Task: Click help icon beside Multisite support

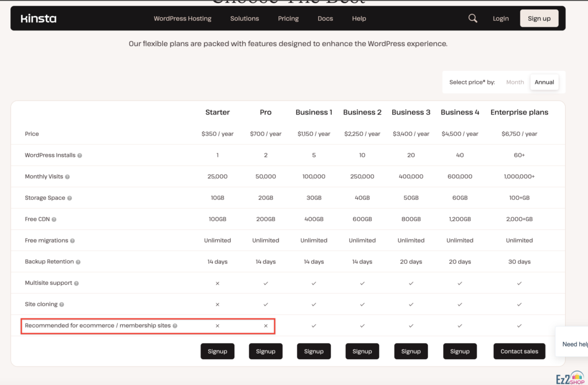Action: 76,283
